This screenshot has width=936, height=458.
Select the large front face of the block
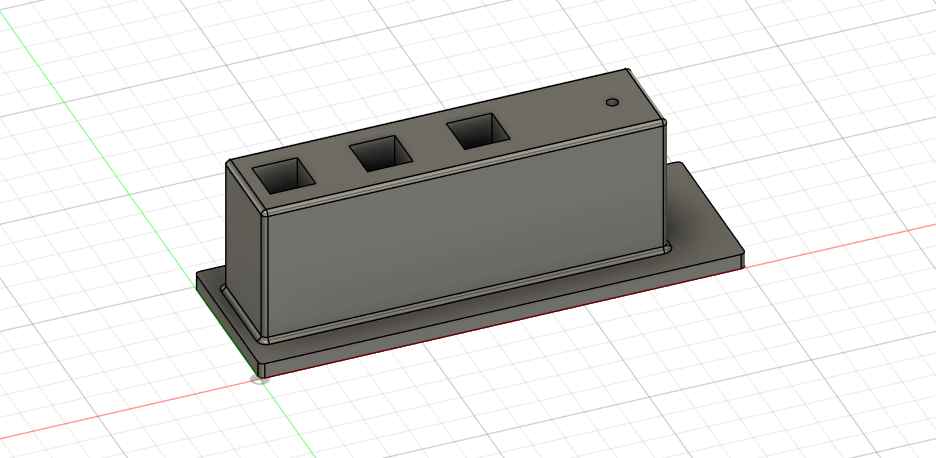[x=466, y=233]
